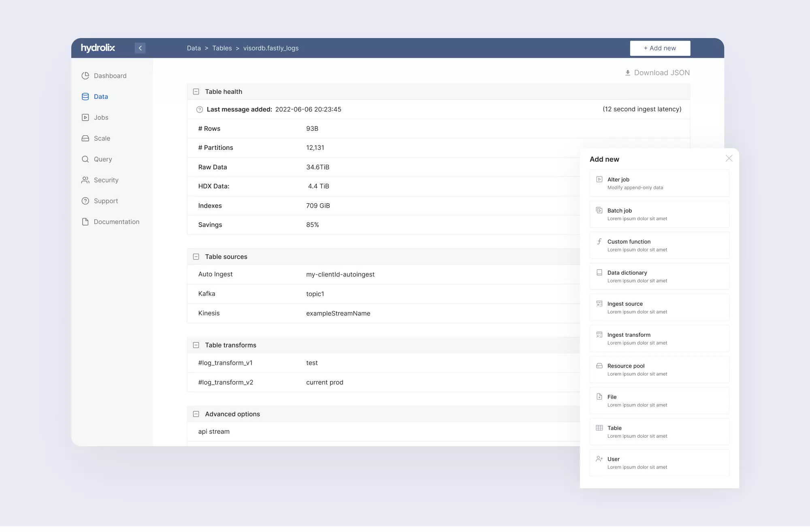The width and height of the screenshot is (810, 532).
Task: Click the Scale drive icon in sidebar
Action: [85, 138]
